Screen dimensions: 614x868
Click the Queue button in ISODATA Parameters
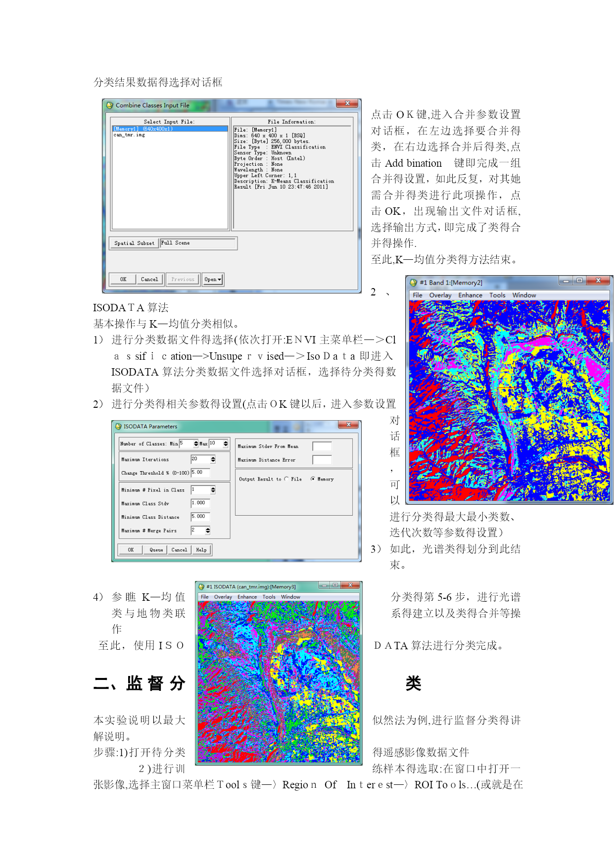156,550
